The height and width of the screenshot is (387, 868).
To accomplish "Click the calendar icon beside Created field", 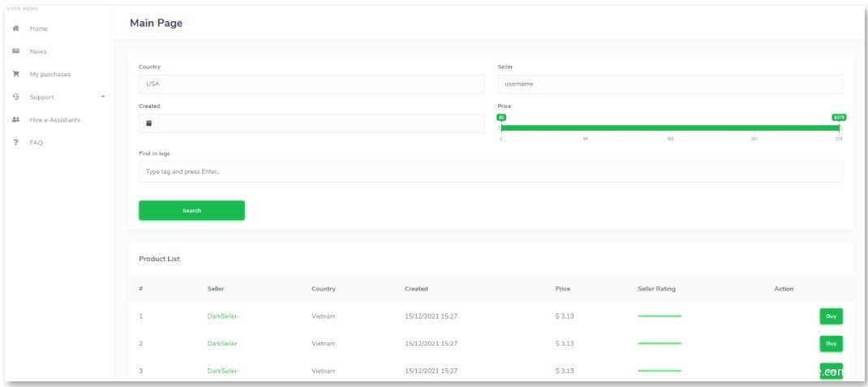I will pos(148,123).
